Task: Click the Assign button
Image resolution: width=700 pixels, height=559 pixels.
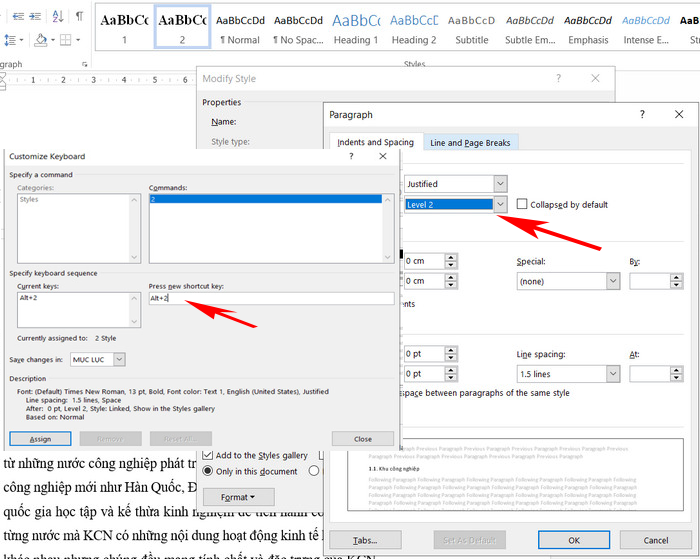Action: click(x=39, y=439)
